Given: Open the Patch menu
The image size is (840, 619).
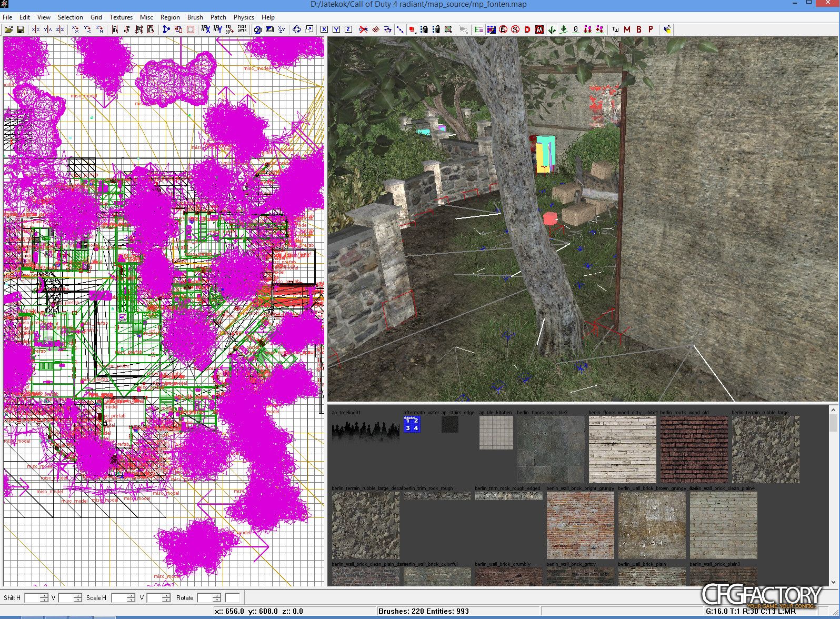Looking at the screenshot, I should [x=218, y=17].
